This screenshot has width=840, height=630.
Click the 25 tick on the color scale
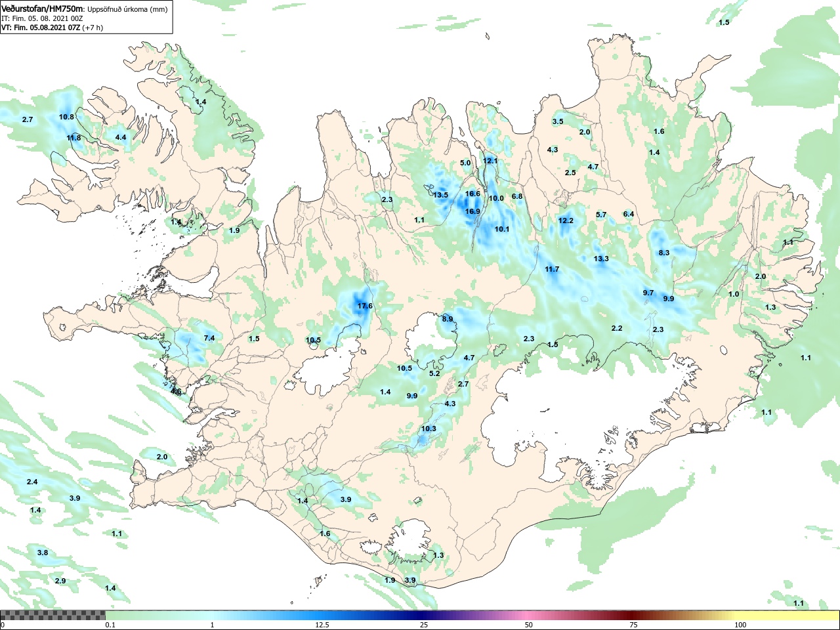(x=424, y=625)
